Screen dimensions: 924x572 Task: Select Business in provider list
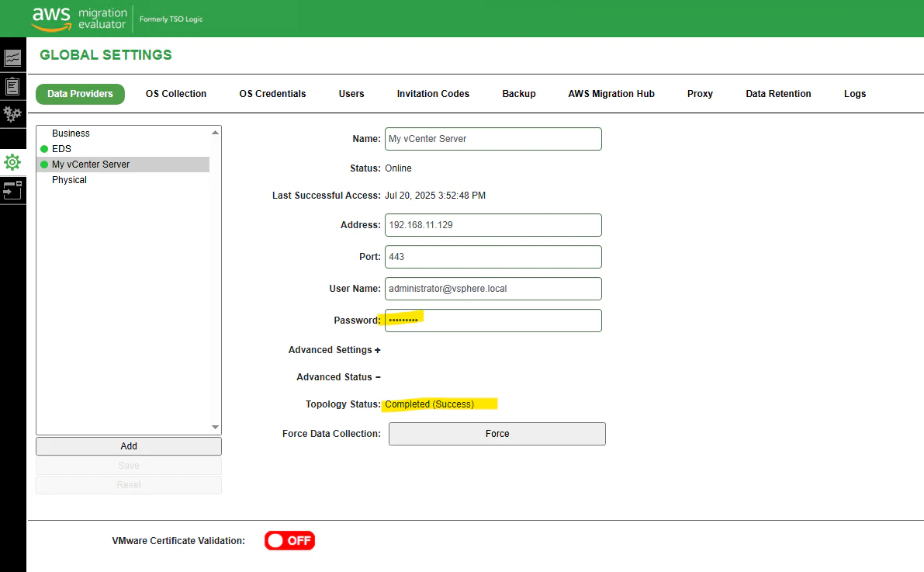pyautogui.click(x=123, y=133)
